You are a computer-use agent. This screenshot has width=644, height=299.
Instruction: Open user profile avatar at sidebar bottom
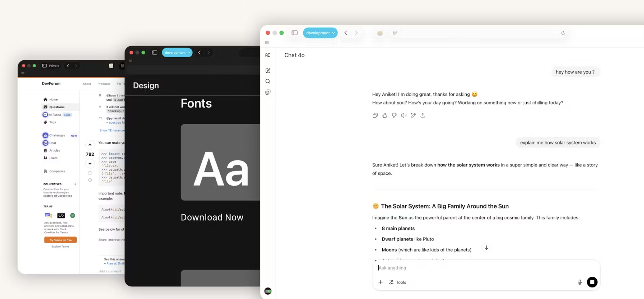click(268, 291)
